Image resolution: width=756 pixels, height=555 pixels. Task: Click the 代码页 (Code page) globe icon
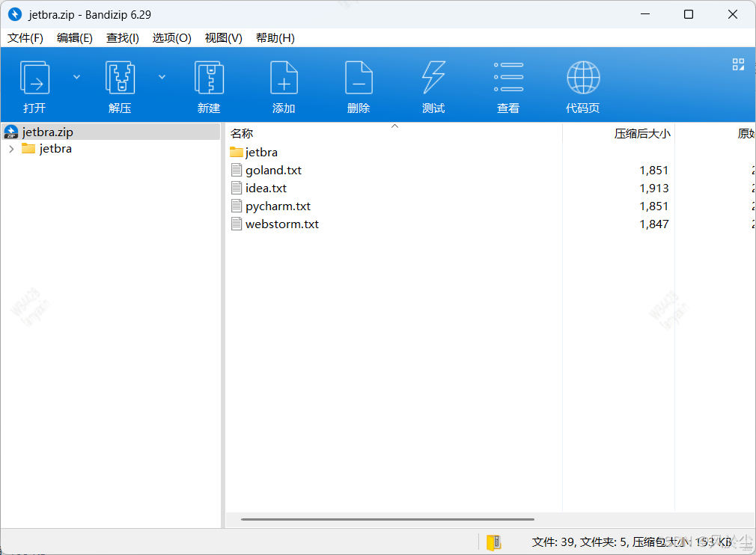[x=583, y=78]
